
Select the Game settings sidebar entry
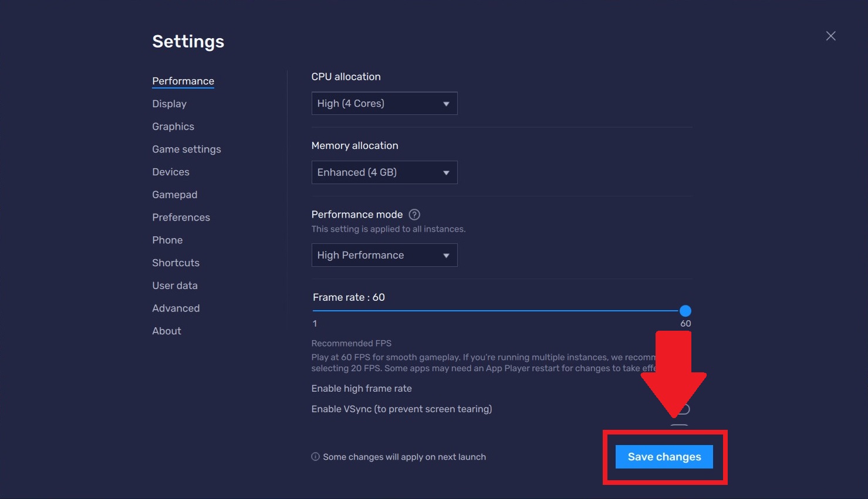pos(186,149)
